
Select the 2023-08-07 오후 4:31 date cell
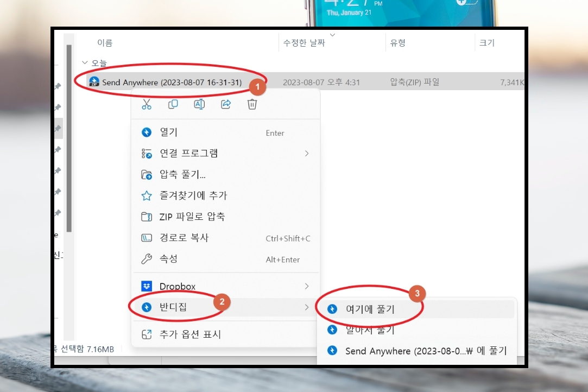pyautogui.click(x=321, y=82)
